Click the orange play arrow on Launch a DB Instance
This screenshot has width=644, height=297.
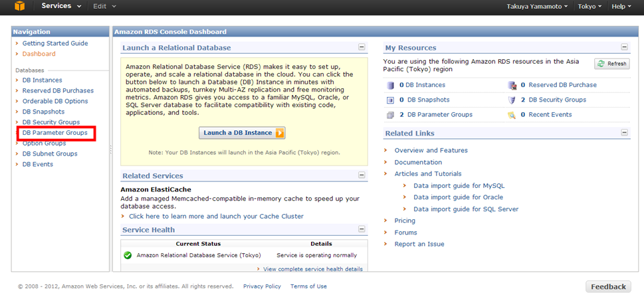pos(280,133)
